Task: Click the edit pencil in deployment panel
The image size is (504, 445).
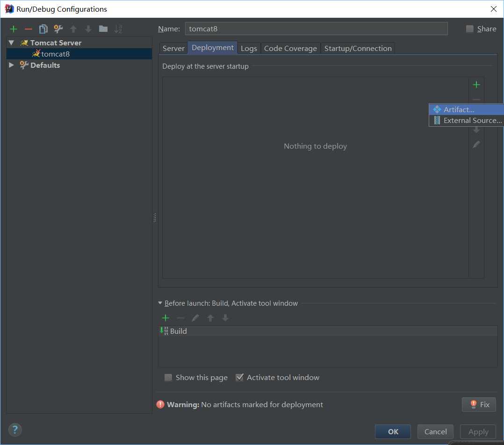Action: pos(476,144)
